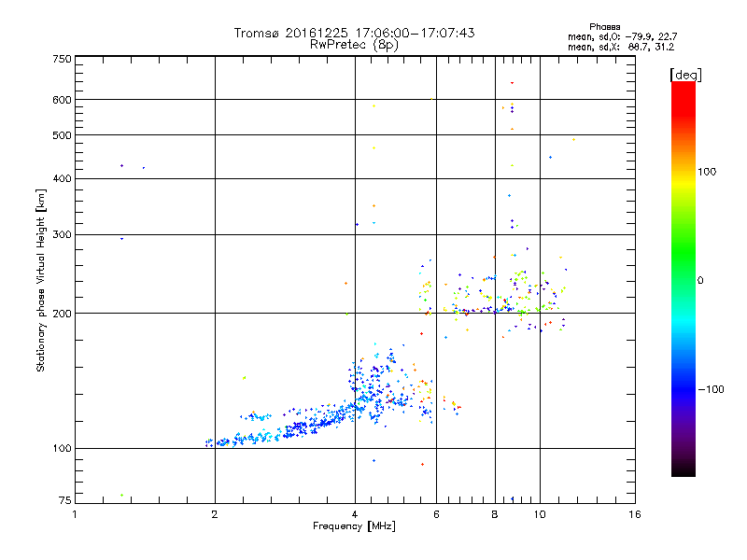
Task: Click the x-axis tick label '16'
Action: [x=635, y=514]
